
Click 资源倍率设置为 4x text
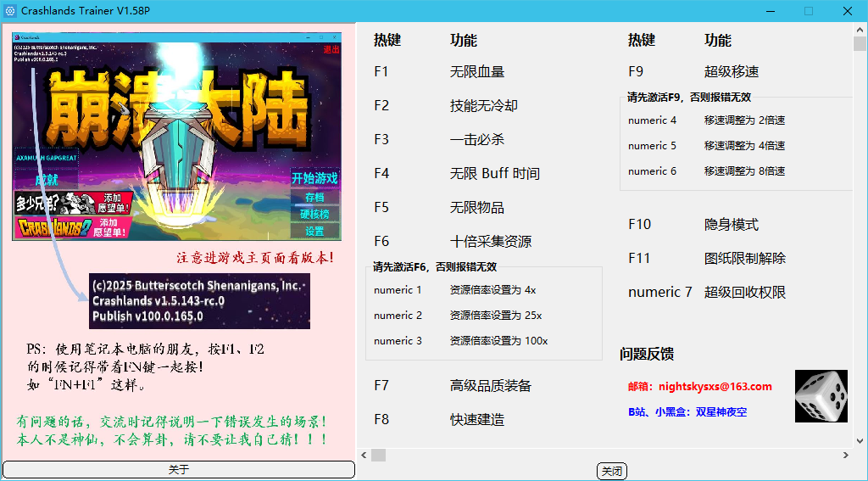492,290
